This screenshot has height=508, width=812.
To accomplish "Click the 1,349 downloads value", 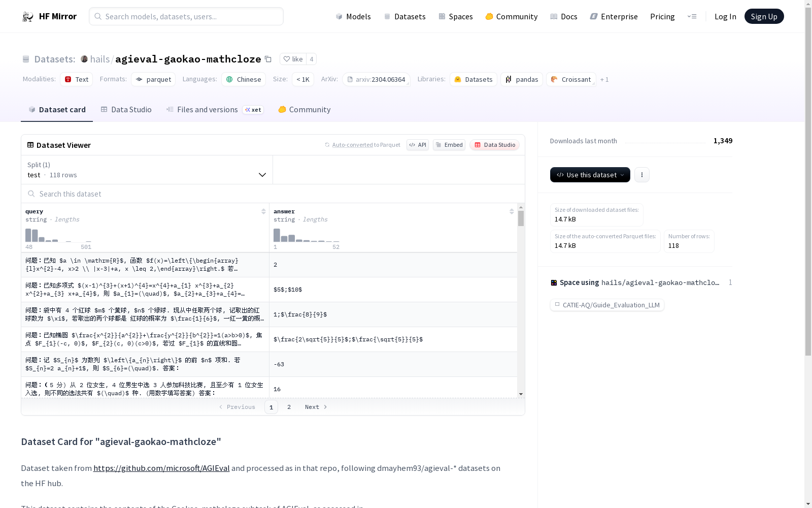I will (723, 141).
